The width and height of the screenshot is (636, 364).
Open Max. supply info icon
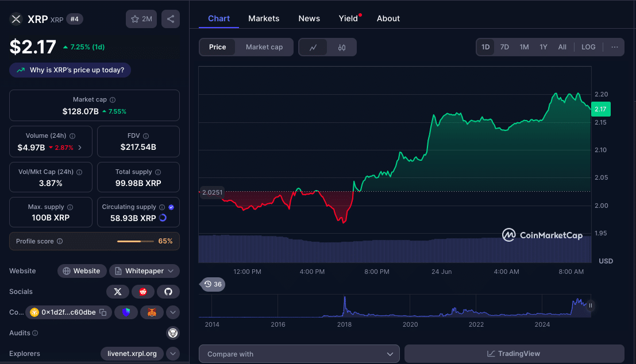point(70,207)
